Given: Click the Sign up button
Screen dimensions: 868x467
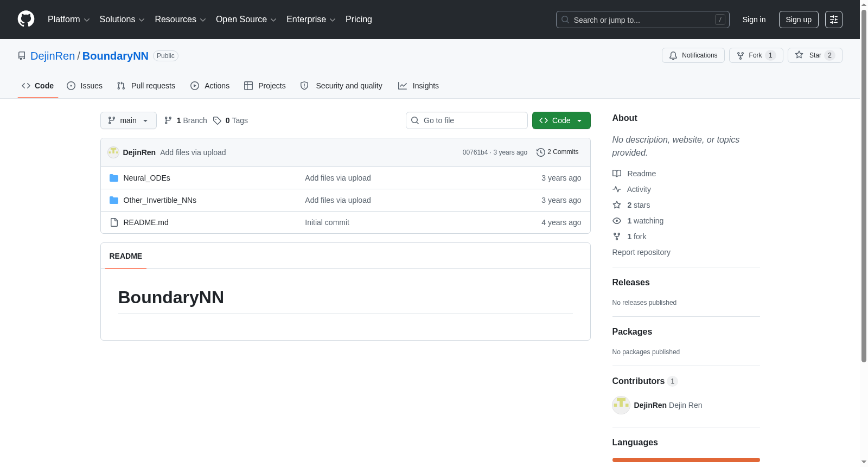Looking at the screenshot, I should [799, 20].
